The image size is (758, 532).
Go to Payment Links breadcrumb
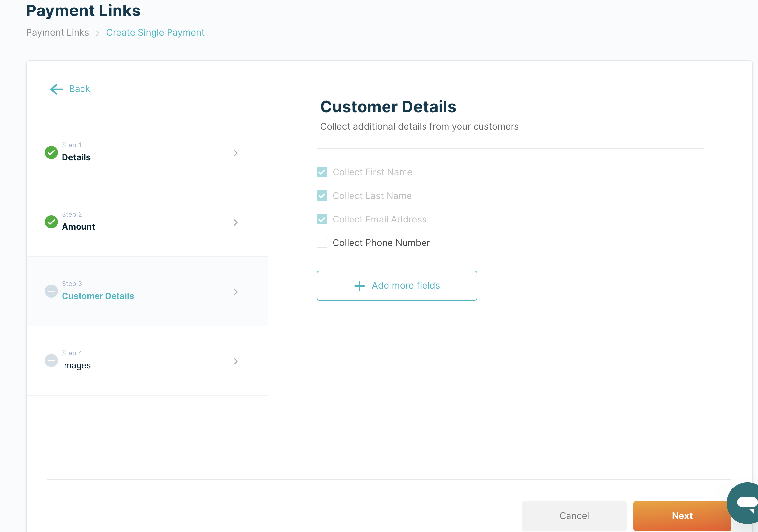point(58,33)
